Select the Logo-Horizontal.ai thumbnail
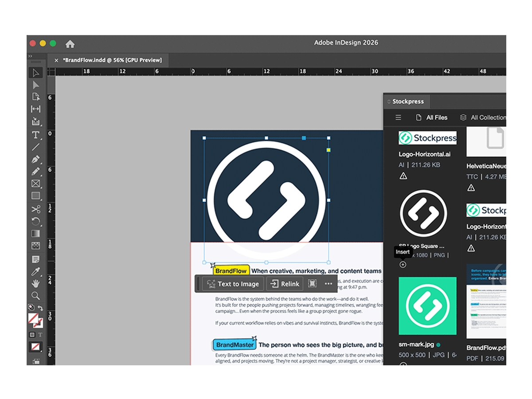Viewport: 532px width, 399px height. tap(427, 138)
